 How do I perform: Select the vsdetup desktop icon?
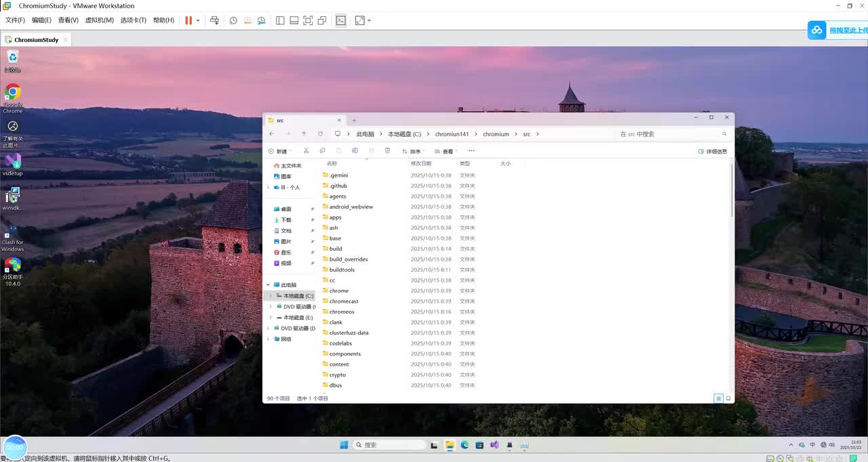(x=12, y=165)
